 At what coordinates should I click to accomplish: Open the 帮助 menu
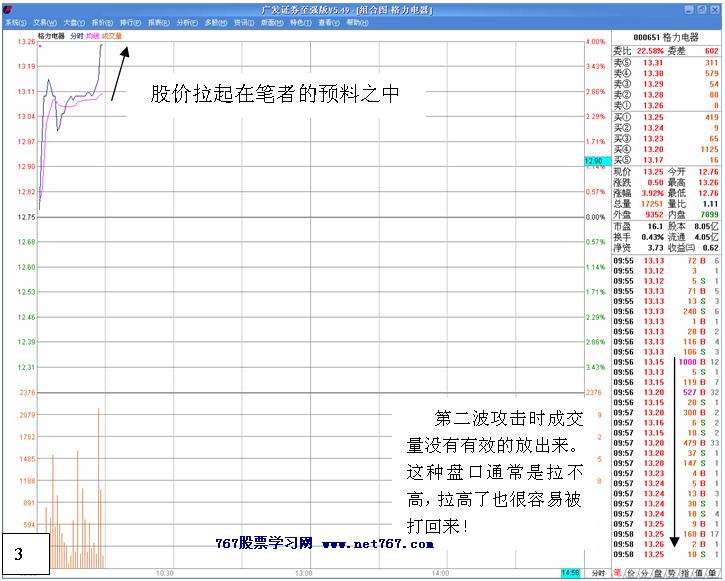click(x=356, y=21)
